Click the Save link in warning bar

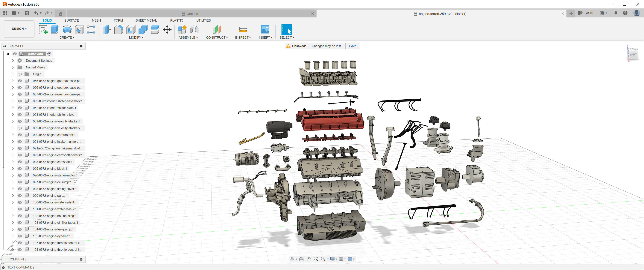(353, 46)
